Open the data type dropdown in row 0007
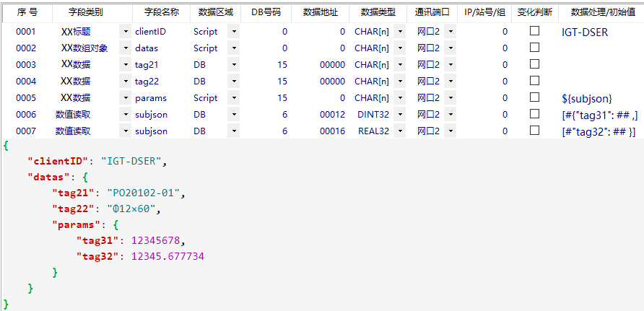644x311 pixels. 399,131
